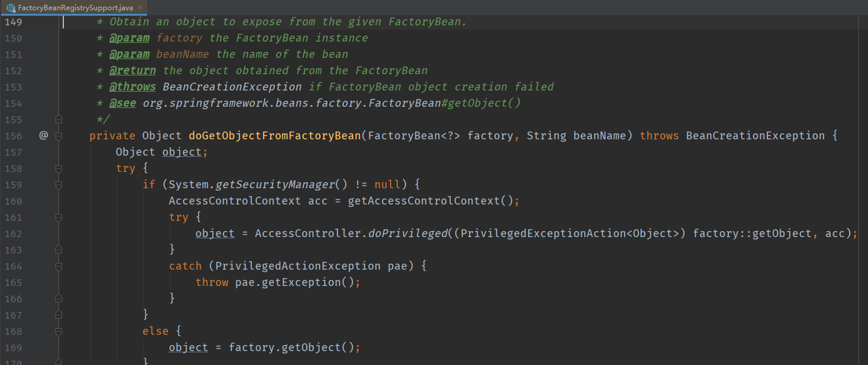Collapse the doGetObjectFromFactoryBean method at line 156
Screen dimensions: 868x365
point(58,136)
